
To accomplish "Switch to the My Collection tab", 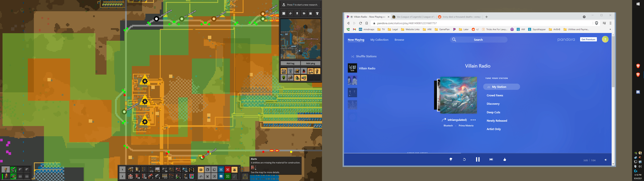I will point(379,40).
